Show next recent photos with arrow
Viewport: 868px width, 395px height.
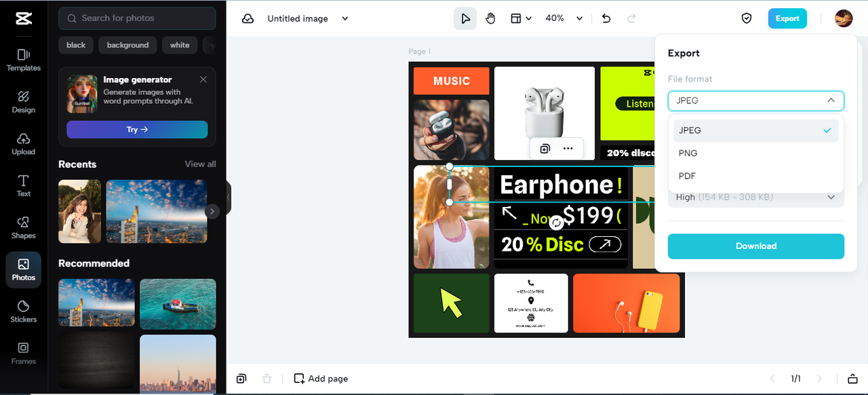[x=212, y=211]
